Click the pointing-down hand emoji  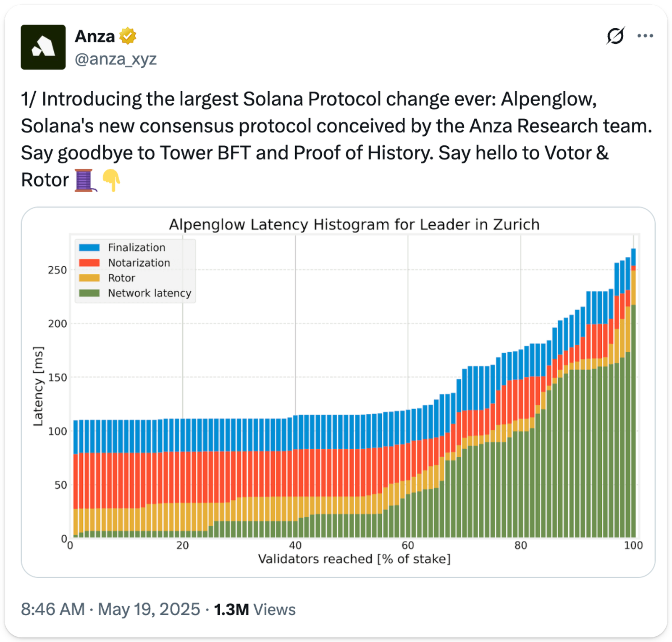point(112,180)
